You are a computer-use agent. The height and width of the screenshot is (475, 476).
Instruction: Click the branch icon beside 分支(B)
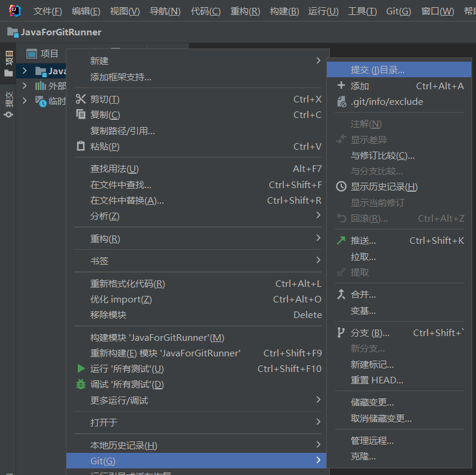tap(341, 332)
